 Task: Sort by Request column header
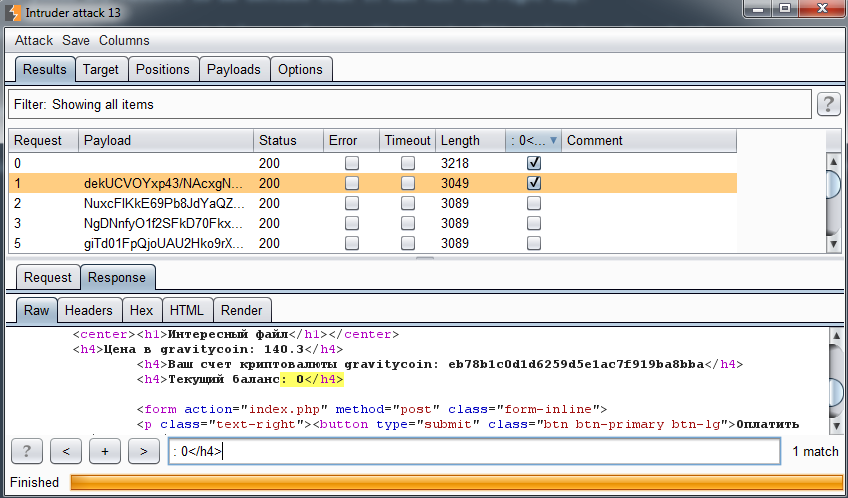(x=44, y=141)
